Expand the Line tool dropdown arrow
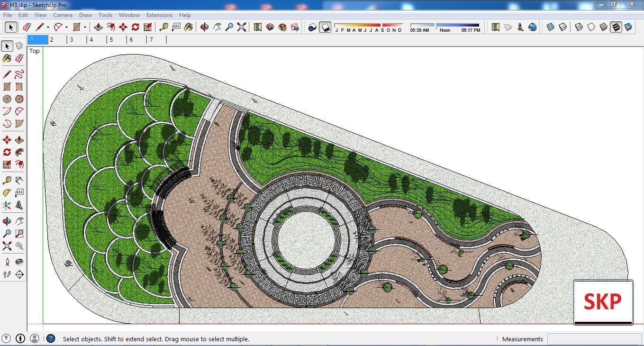 48,27
